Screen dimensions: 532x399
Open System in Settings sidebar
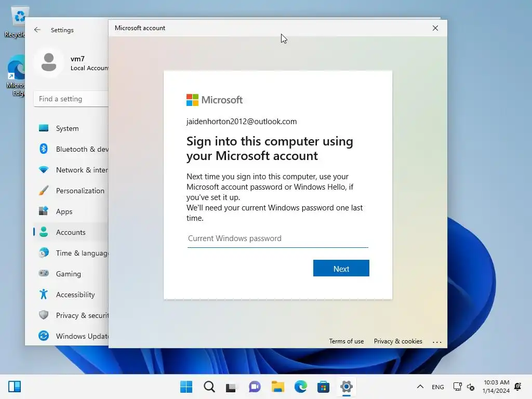(x=71, y=128)
